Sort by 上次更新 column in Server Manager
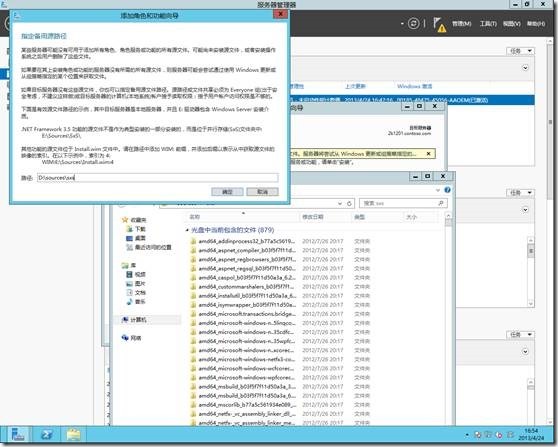 (x=355, y=86)
